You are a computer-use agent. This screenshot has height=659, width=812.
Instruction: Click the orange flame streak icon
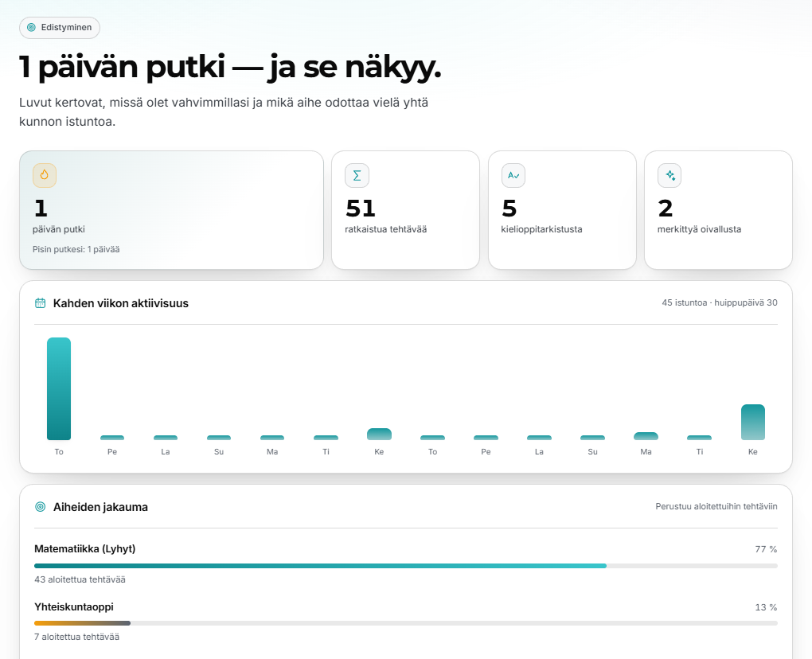45,175
